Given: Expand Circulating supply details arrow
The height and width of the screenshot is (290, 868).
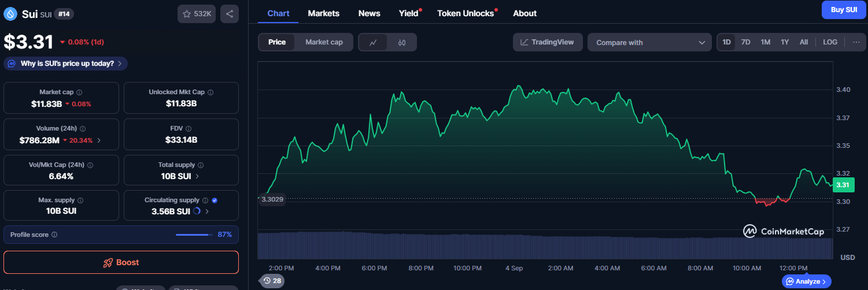Looking at the screenshot, I should coord(207,211).
